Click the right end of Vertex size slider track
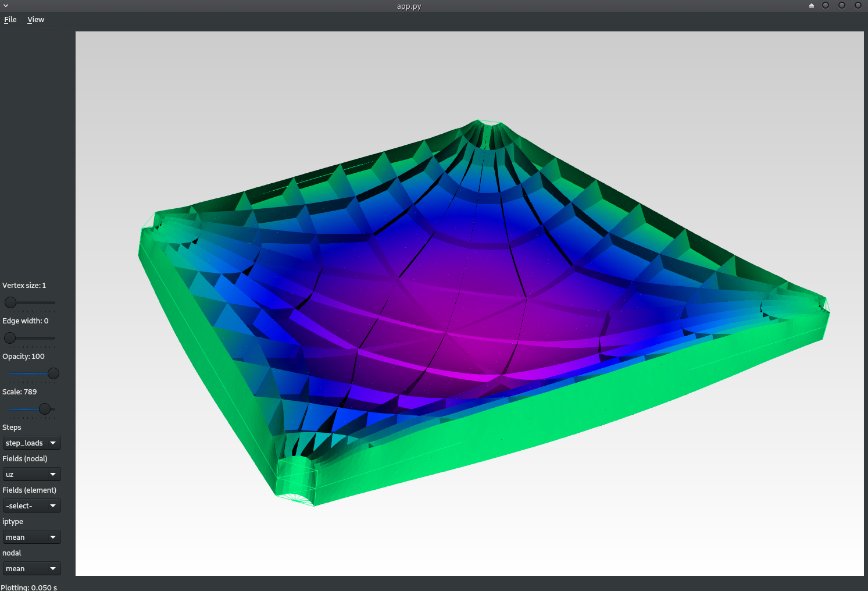The height and width of the screenshot is (591, 868). [54, 302]
